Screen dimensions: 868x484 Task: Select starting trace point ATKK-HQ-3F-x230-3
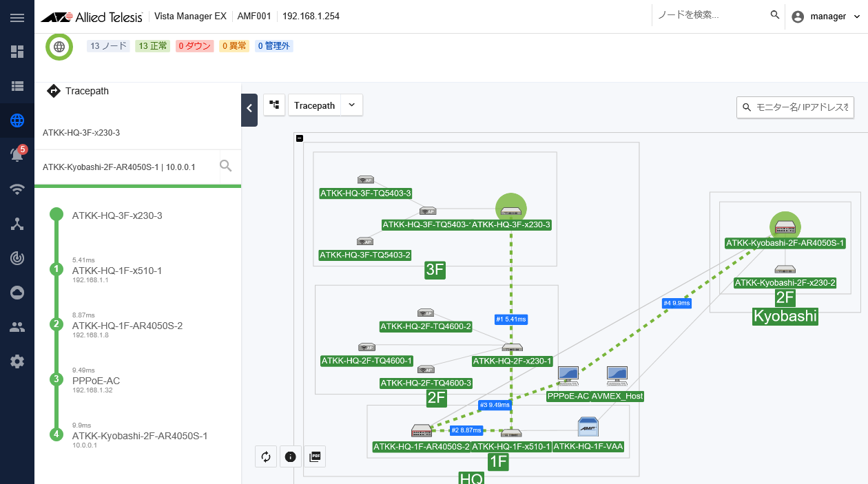pyautogui.click(x=56, y=214)
